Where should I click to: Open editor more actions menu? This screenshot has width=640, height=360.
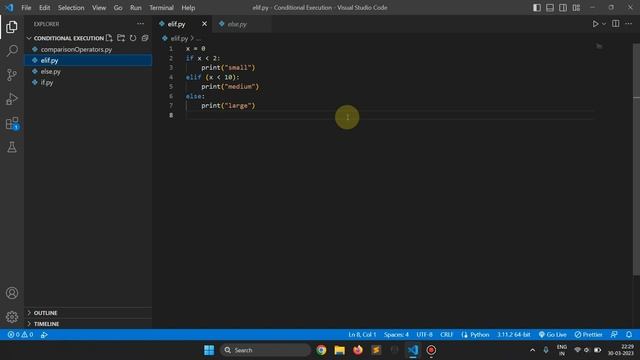629,24
